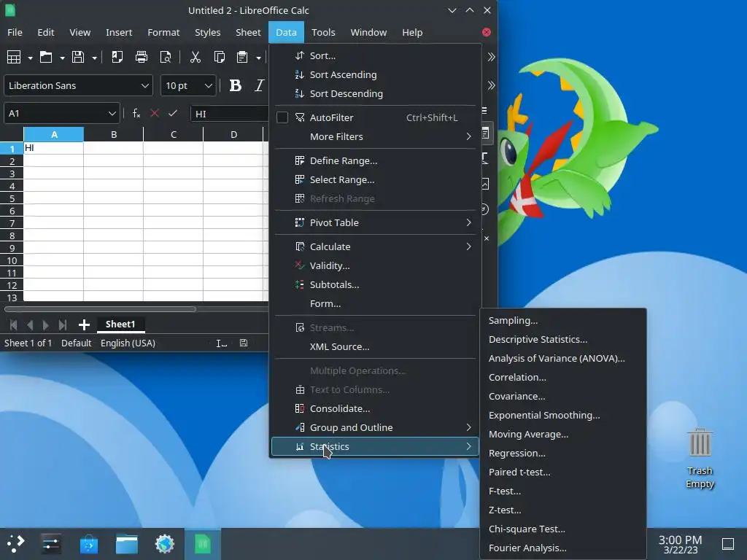The image size is (747, 560).
Task: Expand the Group and Outline submenu
Action: coord(376,427)
